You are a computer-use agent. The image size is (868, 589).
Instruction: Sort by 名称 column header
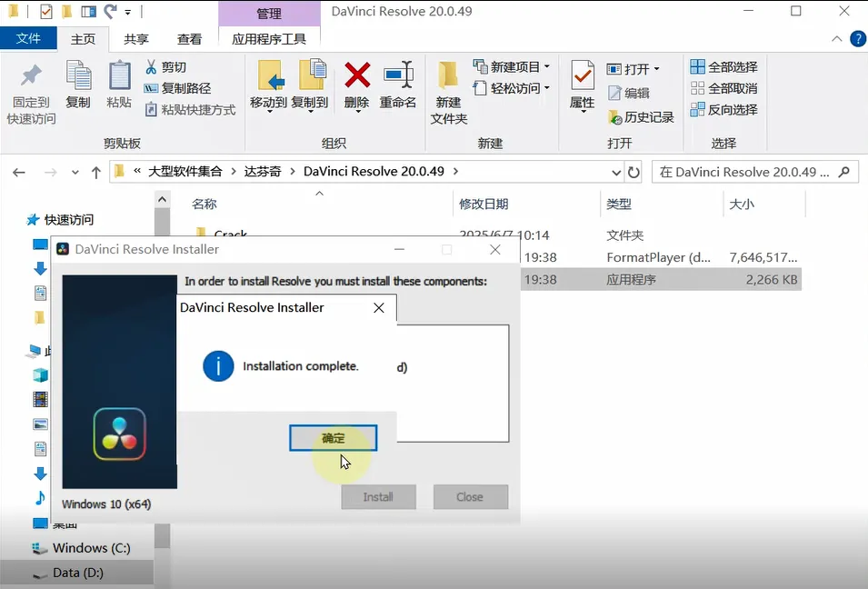pyautogui.click(x=205, y=204)
